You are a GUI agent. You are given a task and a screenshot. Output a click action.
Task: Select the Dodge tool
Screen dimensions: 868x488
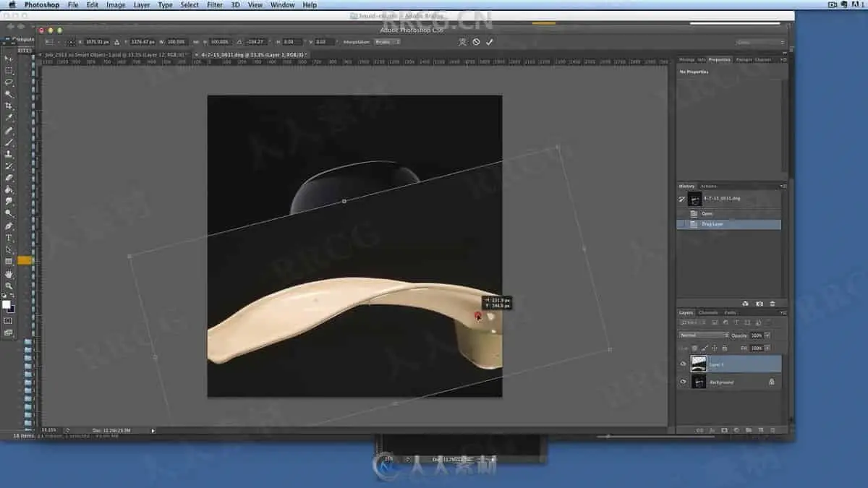[9, 213]
